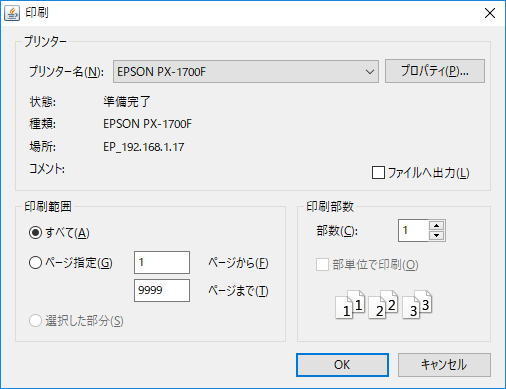Click the 準備完了 status text
Viewport: 506px width, 389px height.
pos(127,102)
